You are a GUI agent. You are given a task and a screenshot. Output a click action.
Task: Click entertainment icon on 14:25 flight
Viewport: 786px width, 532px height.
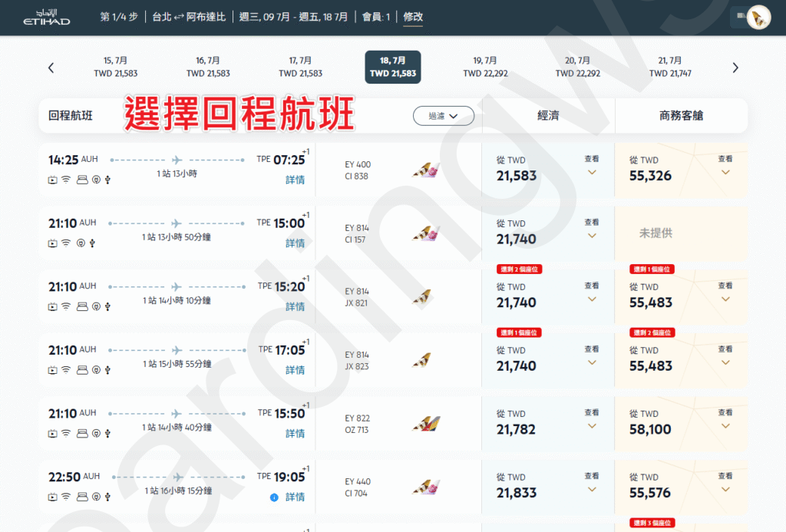(x=53, y=180)
